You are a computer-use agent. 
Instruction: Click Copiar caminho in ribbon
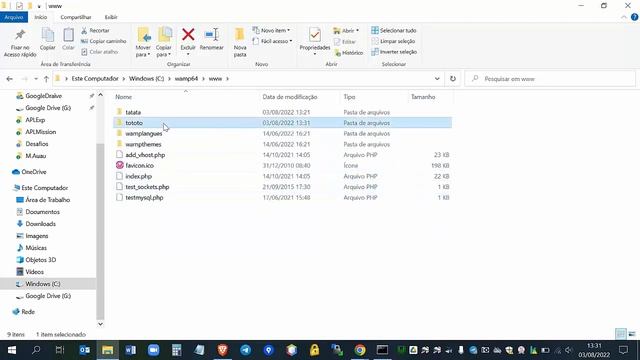point(104,41)
